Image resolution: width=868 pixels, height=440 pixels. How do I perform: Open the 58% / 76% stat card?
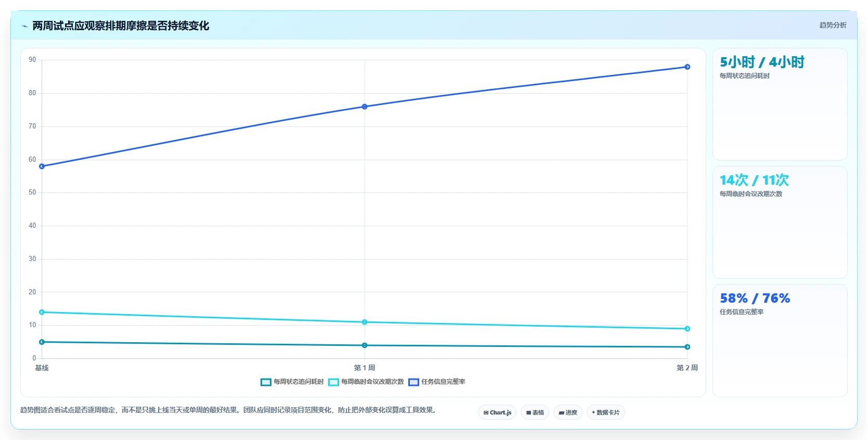point(780,340)
